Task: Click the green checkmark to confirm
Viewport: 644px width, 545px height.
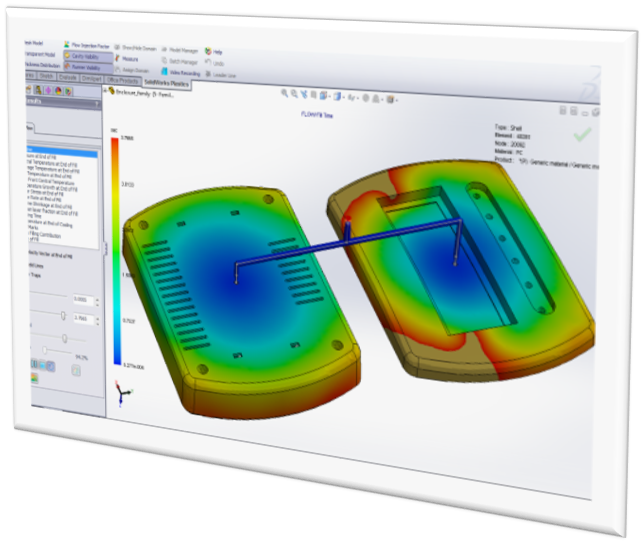Action: (582, 133)
